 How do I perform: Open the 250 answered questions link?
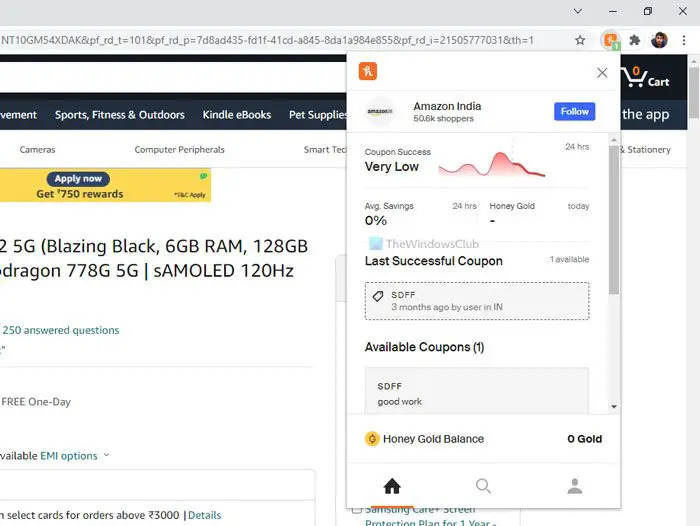(x=61, y=330)
